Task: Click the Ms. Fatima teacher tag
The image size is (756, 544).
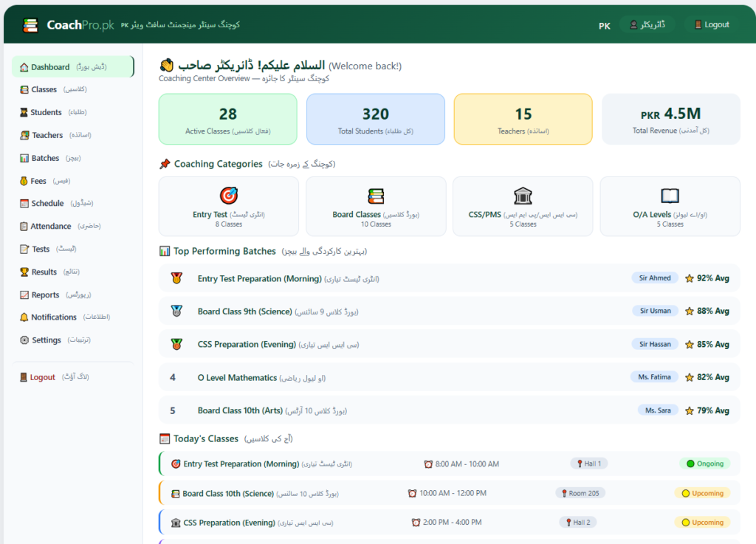Action: (x=654, y=376)
